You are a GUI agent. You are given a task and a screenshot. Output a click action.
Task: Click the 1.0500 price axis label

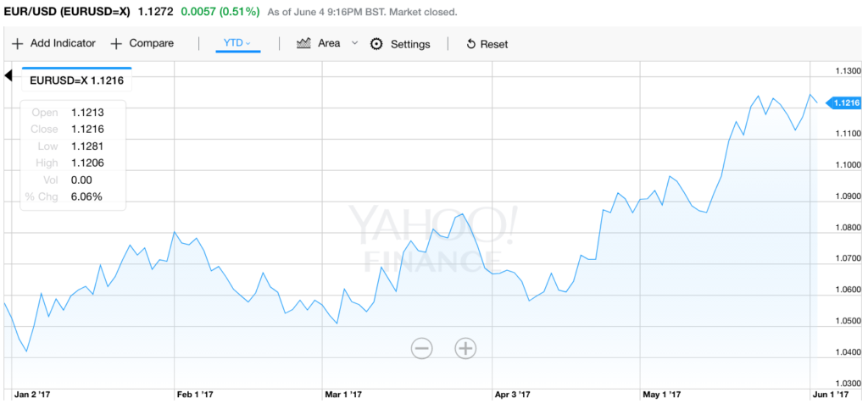tap(847, 321)
